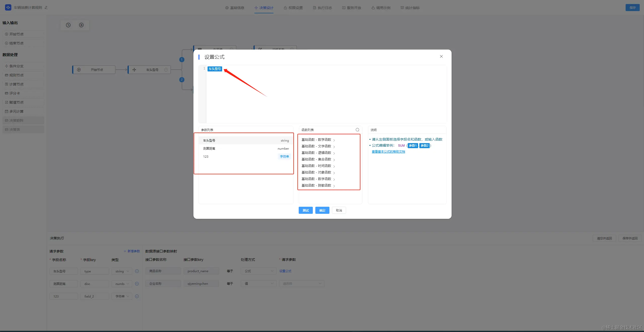Expand 基础函数 - 逻辑函数 category
This screenshot has width=644, height=332.
318,153
